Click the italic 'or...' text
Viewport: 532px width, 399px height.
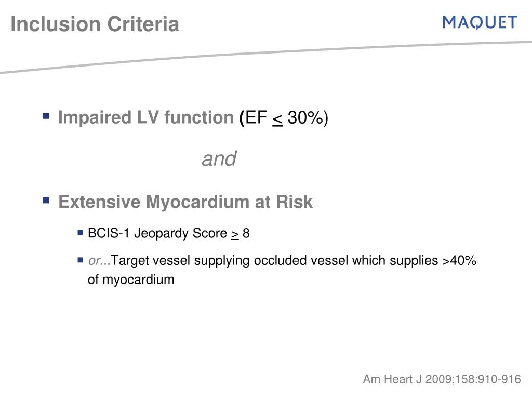[x=99, y=261]
